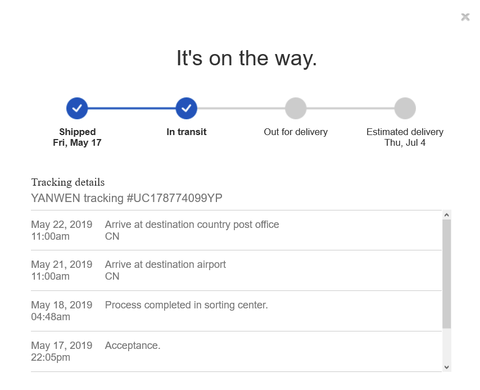Click the In transit checkmark circle
The image size is (480, 390).
(186, 108)
